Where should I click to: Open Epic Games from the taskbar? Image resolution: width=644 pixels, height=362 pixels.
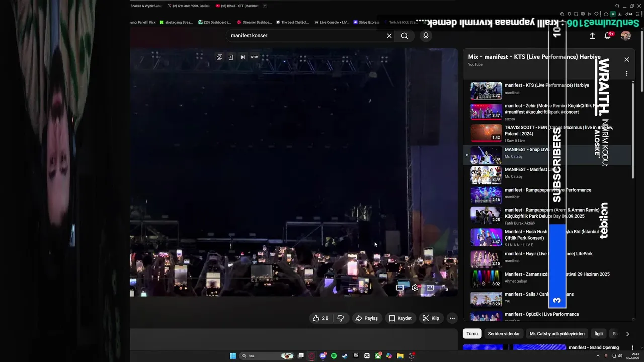point(356,356)
